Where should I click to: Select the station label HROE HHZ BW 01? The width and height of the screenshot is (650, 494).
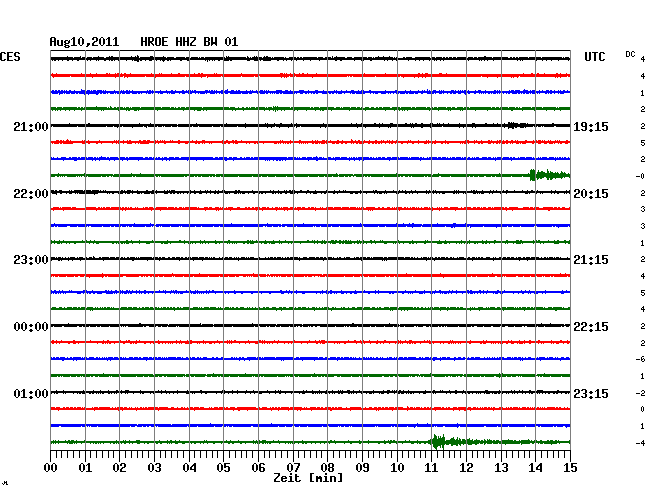(189, 42)
